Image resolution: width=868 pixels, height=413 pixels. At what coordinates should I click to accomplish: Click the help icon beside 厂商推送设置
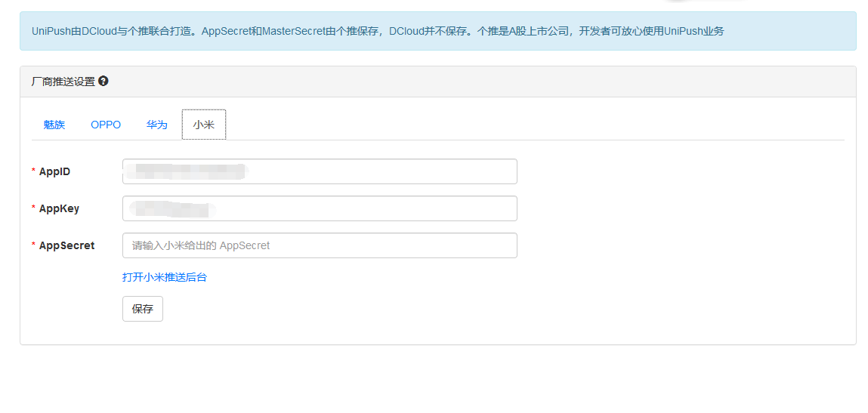(x=103, y=81)
